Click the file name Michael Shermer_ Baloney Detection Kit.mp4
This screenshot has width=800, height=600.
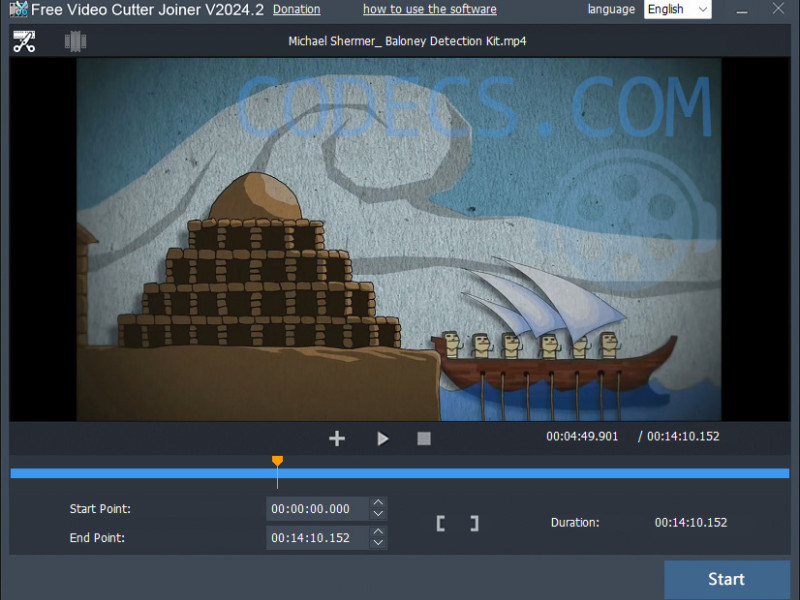tap(407, 41)
